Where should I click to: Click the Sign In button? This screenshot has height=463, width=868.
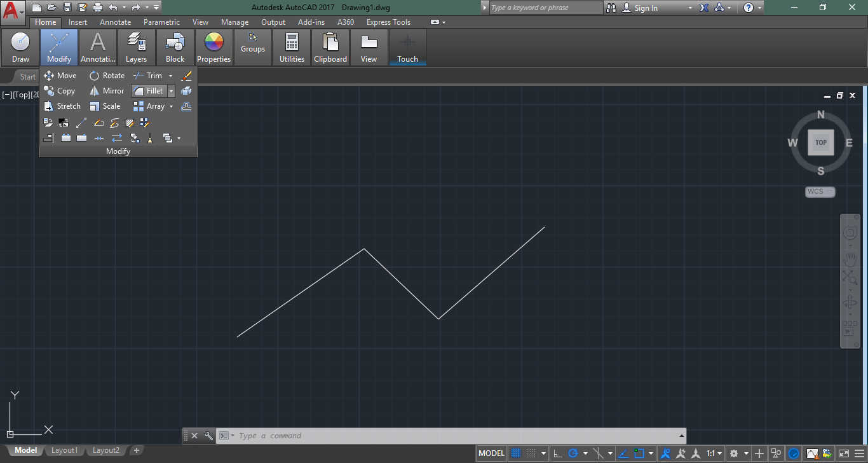pyautogui.click(x=646, y=8)
